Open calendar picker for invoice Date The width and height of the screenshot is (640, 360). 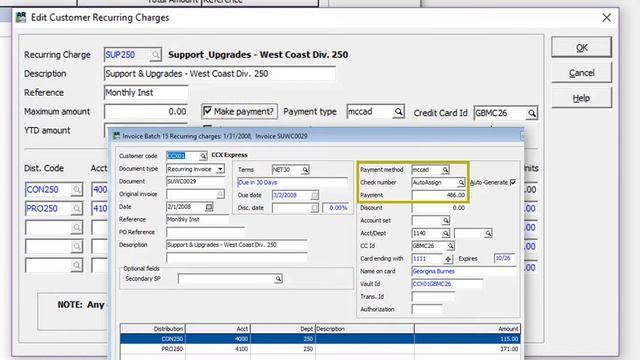coord(209,207)
